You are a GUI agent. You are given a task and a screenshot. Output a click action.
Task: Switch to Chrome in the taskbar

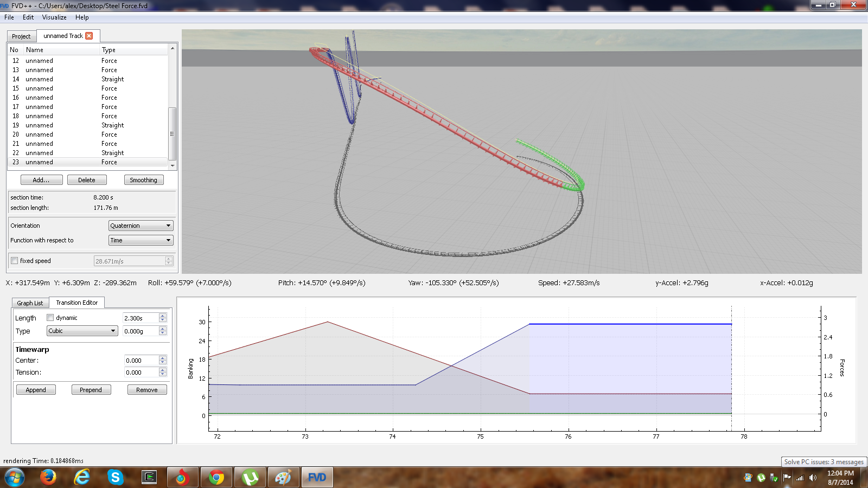[x=216, y=477]
